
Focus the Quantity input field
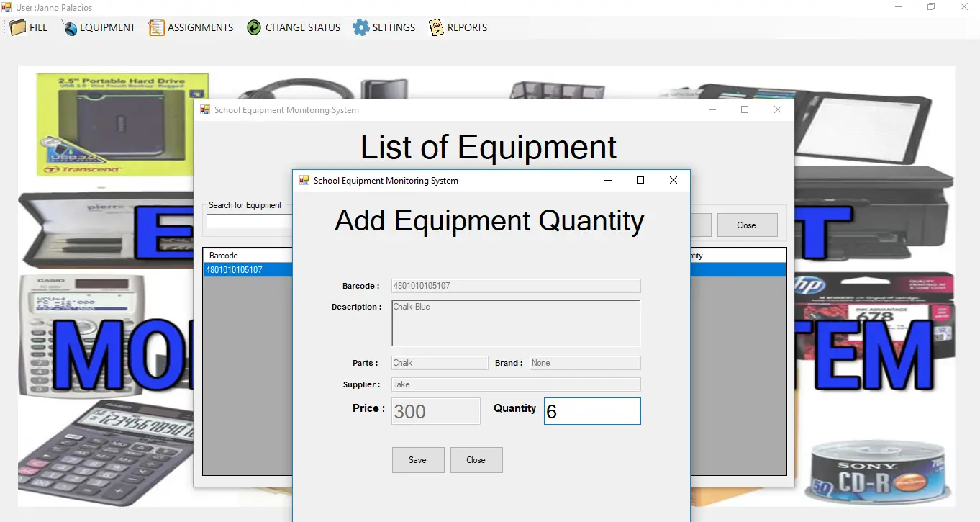[x=591, y=411]
